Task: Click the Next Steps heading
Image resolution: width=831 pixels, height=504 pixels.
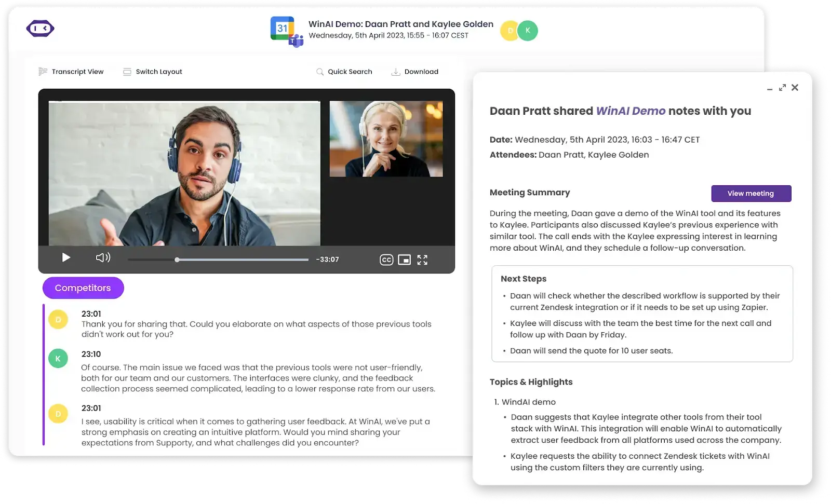Action: (x=524, y=279)
